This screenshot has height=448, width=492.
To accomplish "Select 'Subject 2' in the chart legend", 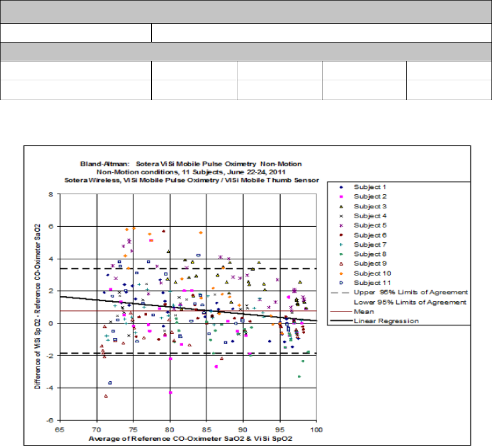I will tap(370, 197).
